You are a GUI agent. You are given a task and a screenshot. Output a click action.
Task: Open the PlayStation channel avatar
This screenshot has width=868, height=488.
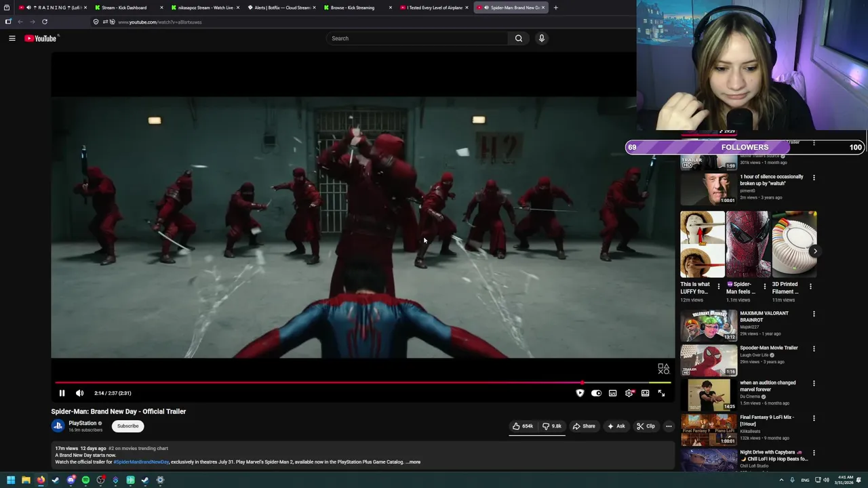tap(58, 426)
